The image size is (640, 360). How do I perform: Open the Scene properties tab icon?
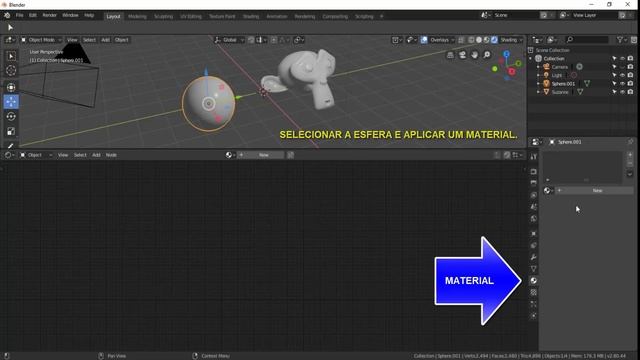coord(533,207)
